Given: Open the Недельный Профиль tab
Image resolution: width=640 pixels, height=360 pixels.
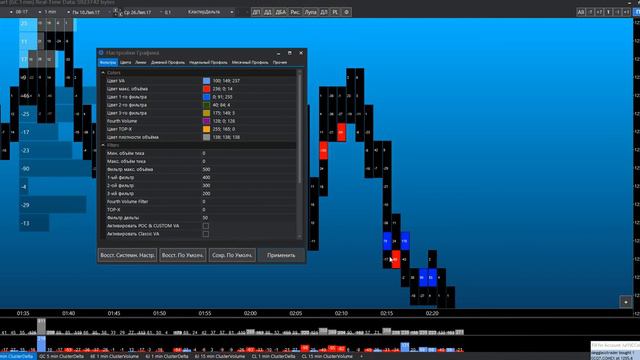Looking at the screenshot, I should coord(208,62).
